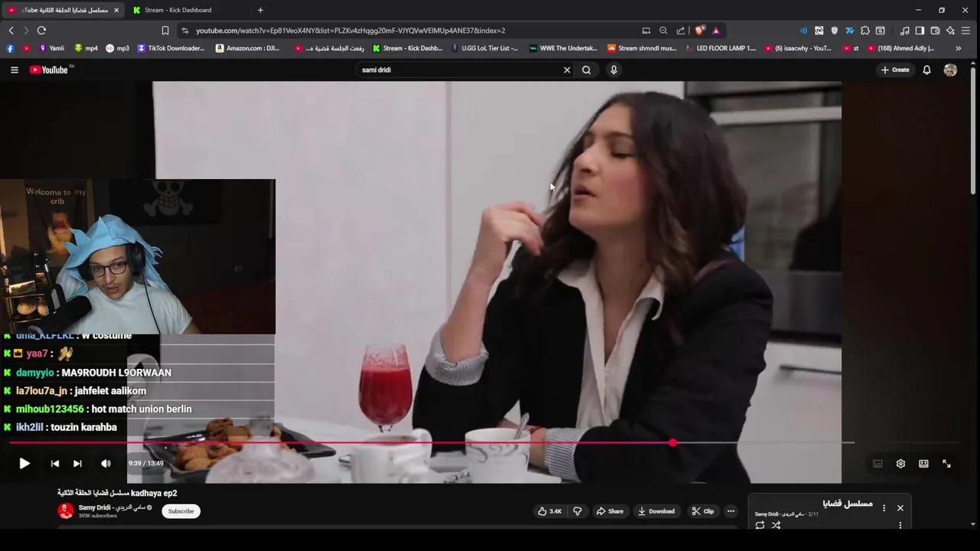Mute the video volume
The height and width of the screenshot is (551, 980).
[x=106, y=463]
